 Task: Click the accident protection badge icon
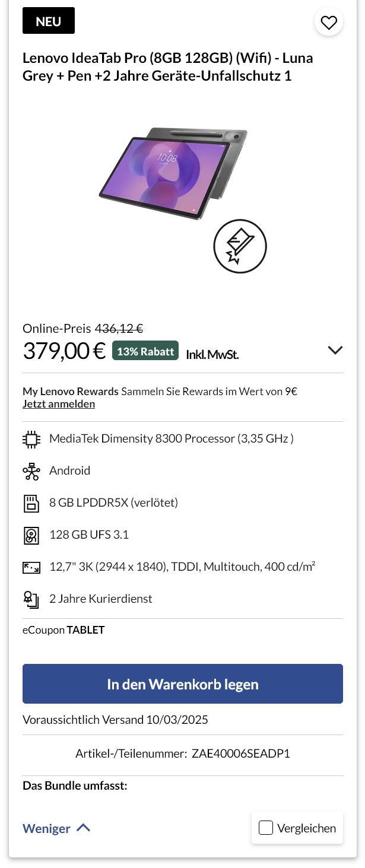pyautogui.click(x=240, y=246)
